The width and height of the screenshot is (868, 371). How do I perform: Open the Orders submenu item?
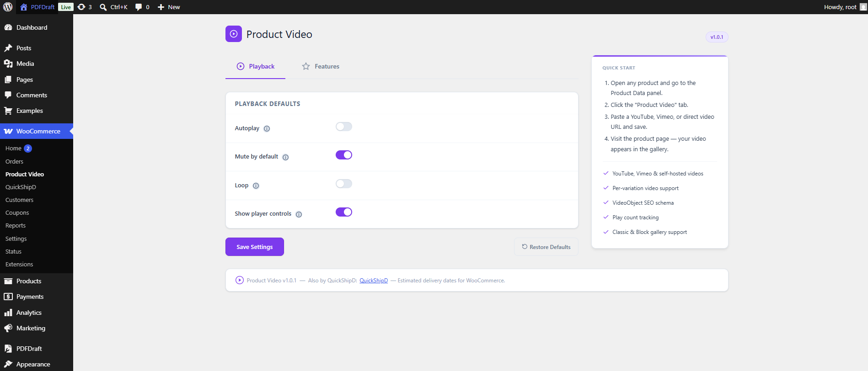click(14, 161)
